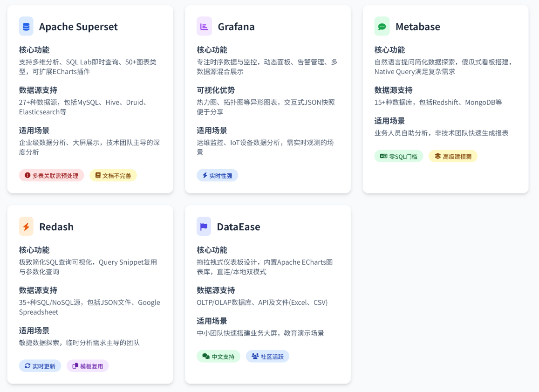This screenshot has width=539, height=392.
Task: Click the icon in 零SQL门槛 tag
Action: coord(383,156)
